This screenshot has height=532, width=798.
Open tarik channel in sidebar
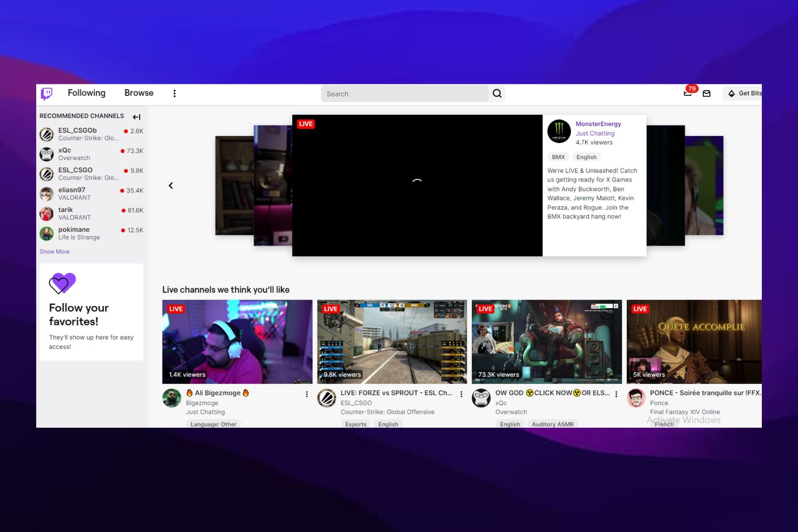(91, 214)
